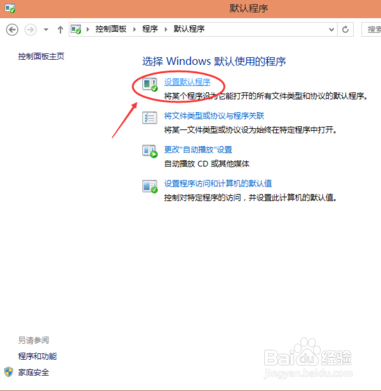Expand chevron after the address bar icon
This screenshot has width=381, height=391.
tap(88, 29)
